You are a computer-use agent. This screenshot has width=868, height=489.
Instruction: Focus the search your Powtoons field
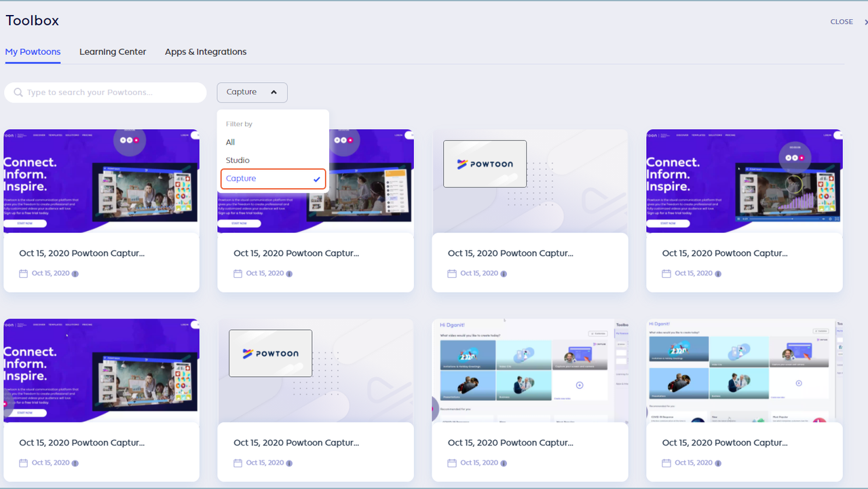click(x=112, y=92)
